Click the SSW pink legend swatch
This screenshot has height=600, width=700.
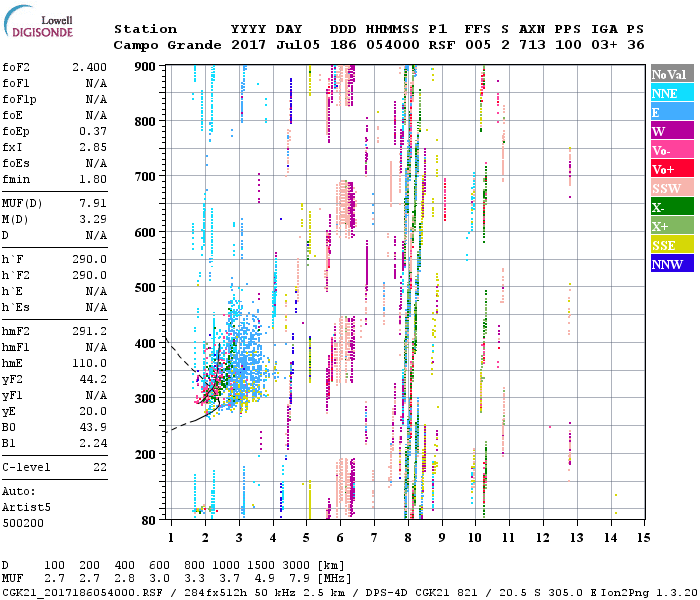(x=671, y=188)
